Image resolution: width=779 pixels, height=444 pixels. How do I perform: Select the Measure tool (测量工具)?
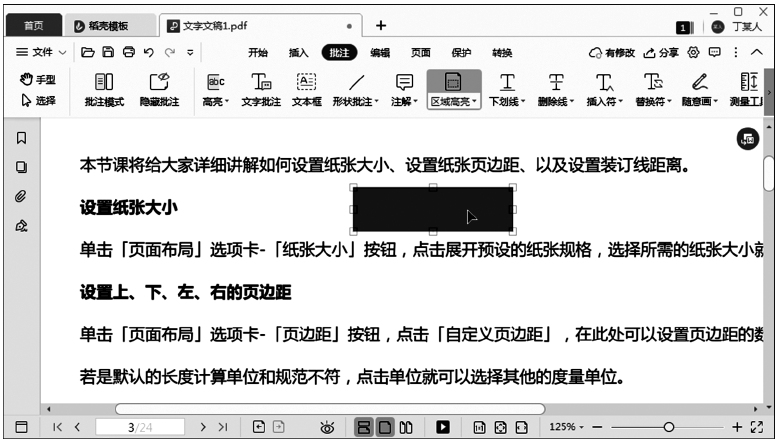point(748,88)
